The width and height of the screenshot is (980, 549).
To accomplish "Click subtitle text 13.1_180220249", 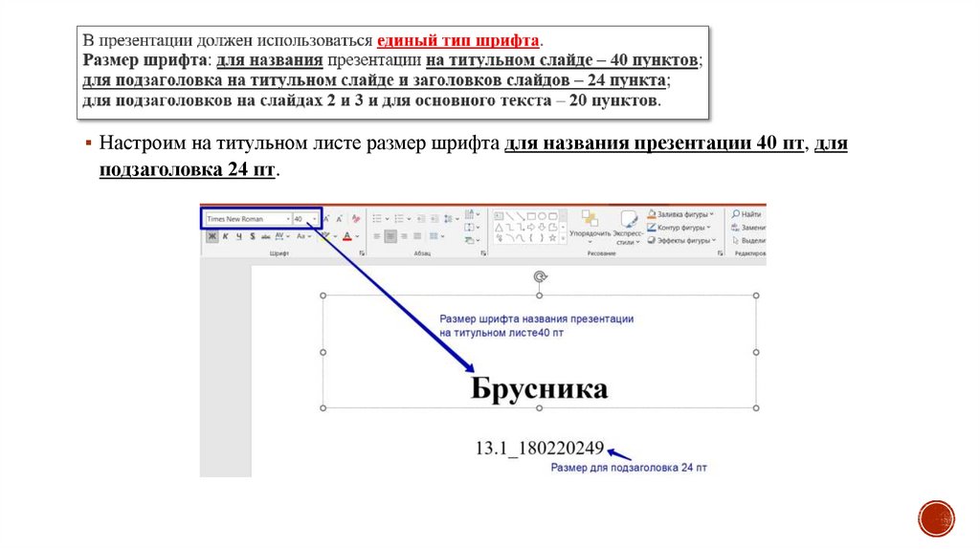I will [540, 448].
